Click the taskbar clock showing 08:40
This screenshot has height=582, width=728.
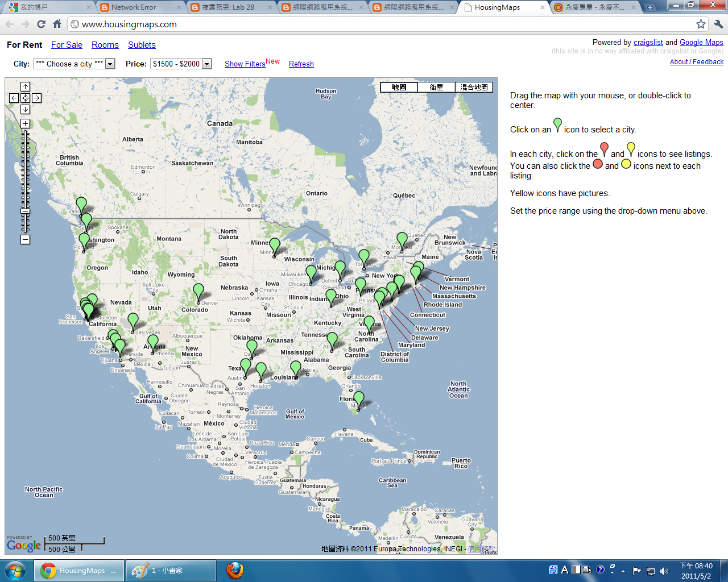tap(696, 571)
